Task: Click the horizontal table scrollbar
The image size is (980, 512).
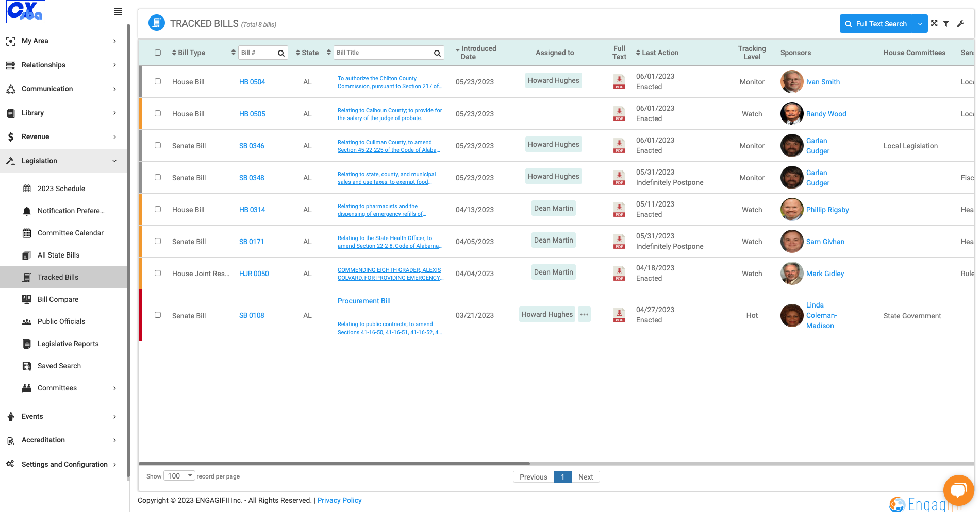Action: point(334,464)
